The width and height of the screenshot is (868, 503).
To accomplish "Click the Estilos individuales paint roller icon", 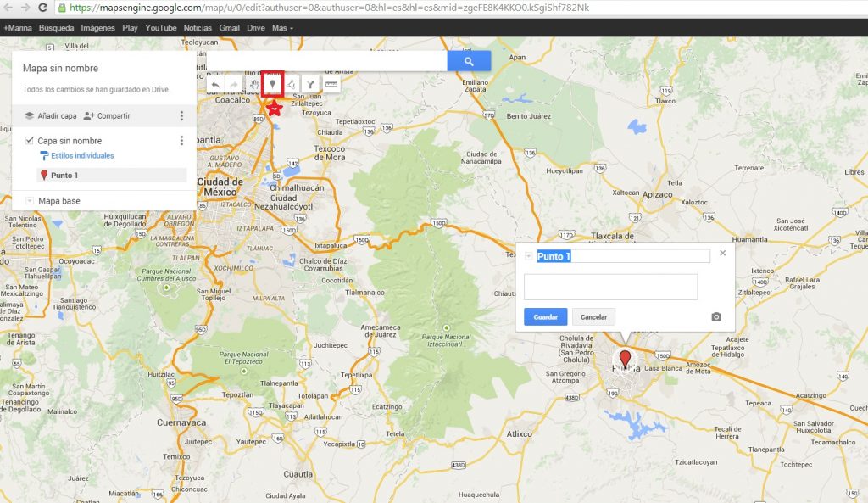I will 44,155.
